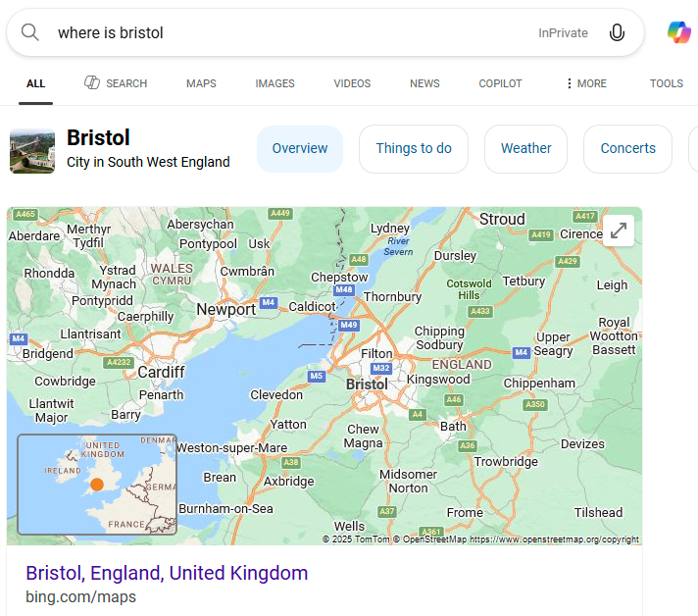Screen dimensions: 698x616
Task: Show Bristol Weather
Action: [525, 149]
